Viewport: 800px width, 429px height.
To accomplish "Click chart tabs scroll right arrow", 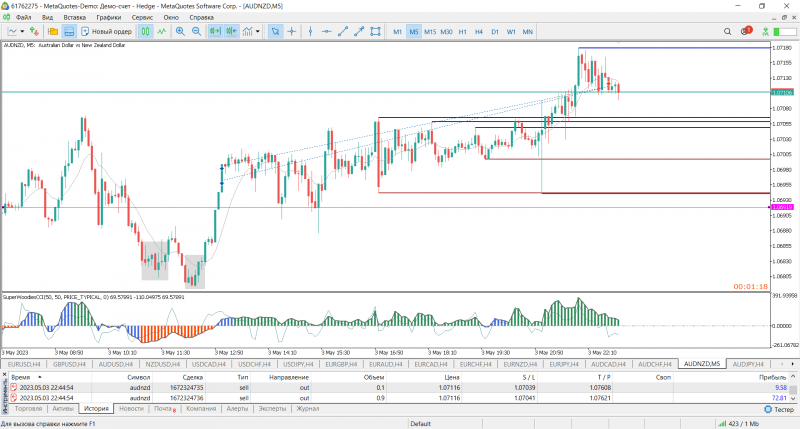I will click(792, 364).
